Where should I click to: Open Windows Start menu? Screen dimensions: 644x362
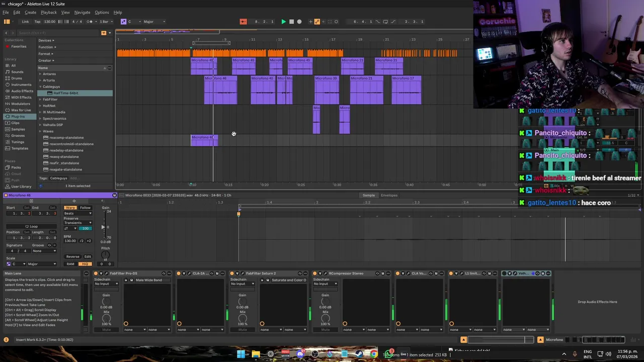click(241, 354)
